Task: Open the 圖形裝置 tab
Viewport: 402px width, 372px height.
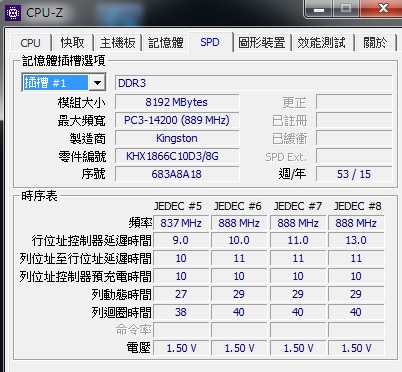Action: coord(262,43)
